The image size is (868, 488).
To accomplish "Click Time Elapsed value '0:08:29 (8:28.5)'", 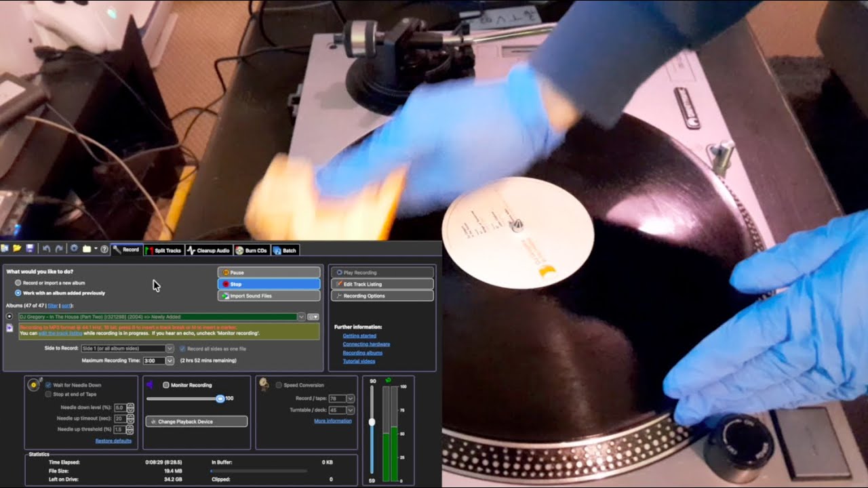I will click(x=163, y=462).
